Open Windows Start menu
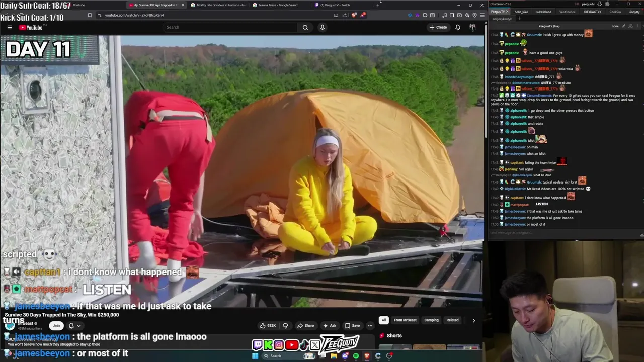Image resolution: width=644 pixels, height=362 pixels. coord(255,356)
